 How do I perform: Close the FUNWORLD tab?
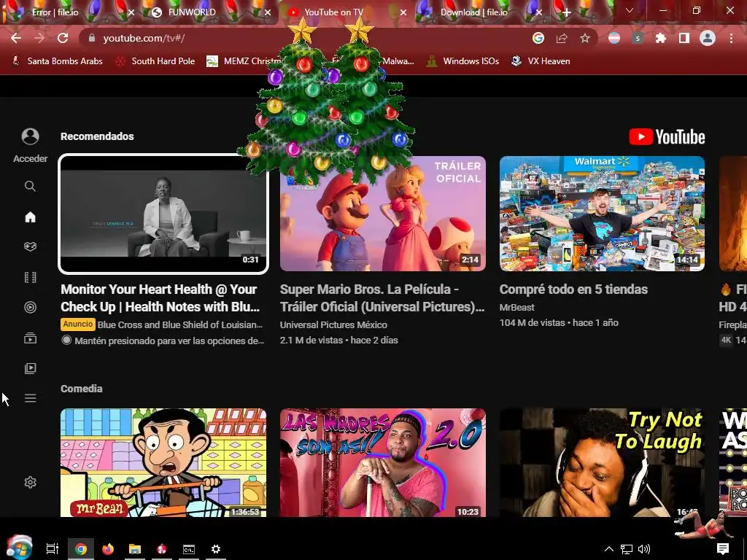coord(268,12)
